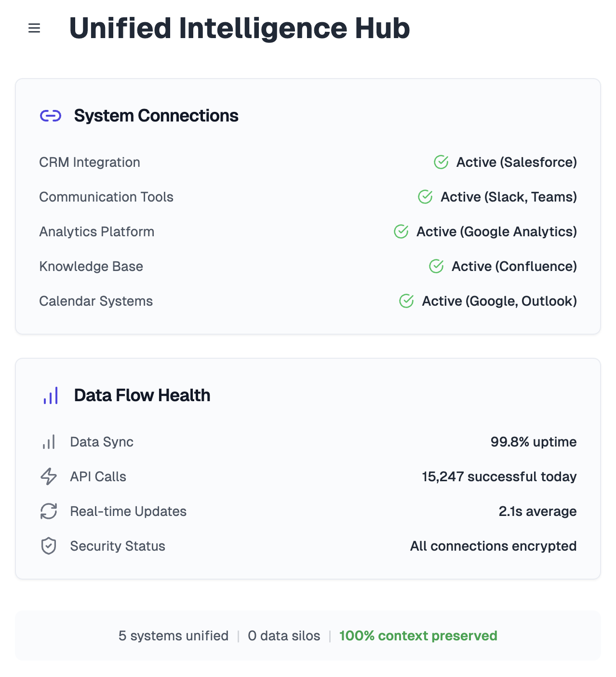Viewport: 616px width, 677px height.
Task: Click the Google, Outlook check icon
Action: (406, 301)
